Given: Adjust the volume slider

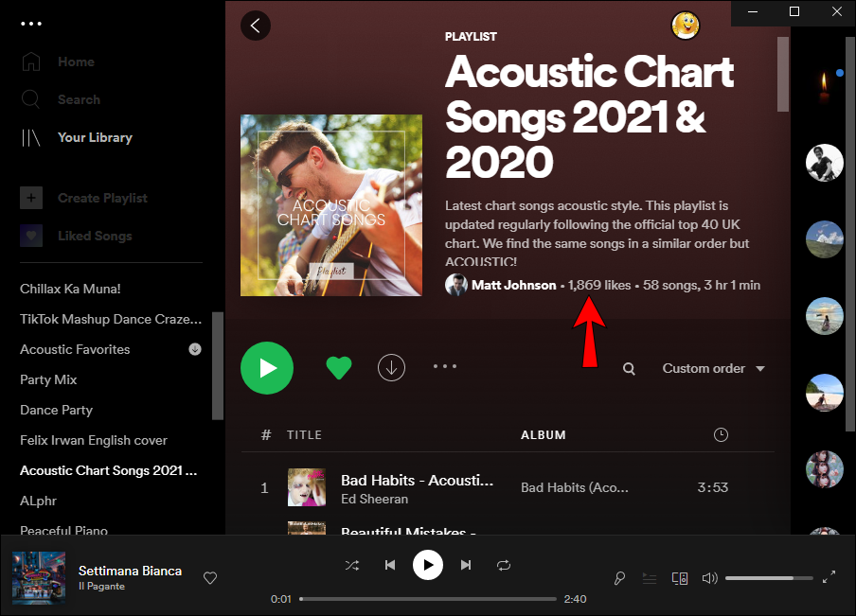Looking at the screenshot, I should (x=768, y=578).
